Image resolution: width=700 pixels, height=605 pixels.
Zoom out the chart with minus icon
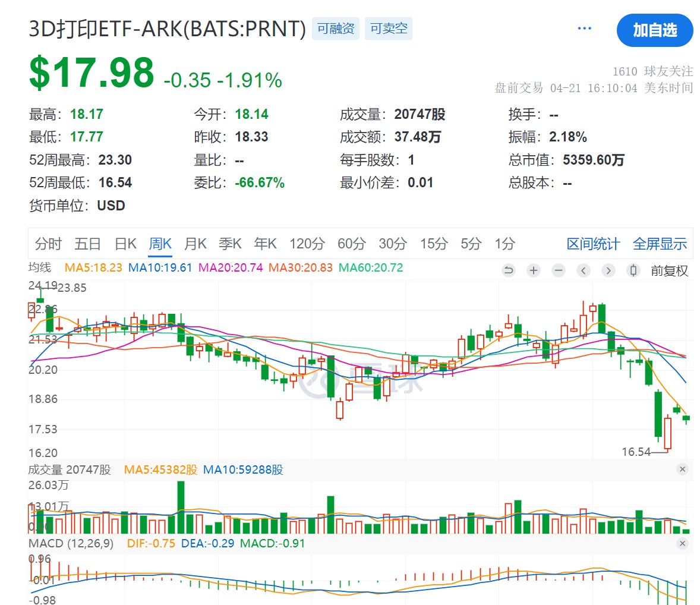[x=559, y=271]
